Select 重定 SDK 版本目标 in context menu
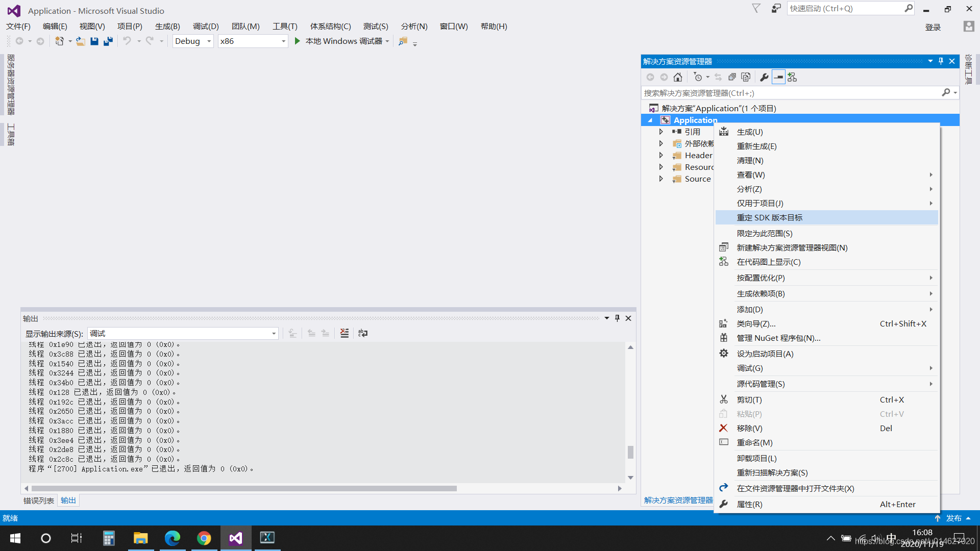This screenshot has width=980, height=551. coord(769,218)
